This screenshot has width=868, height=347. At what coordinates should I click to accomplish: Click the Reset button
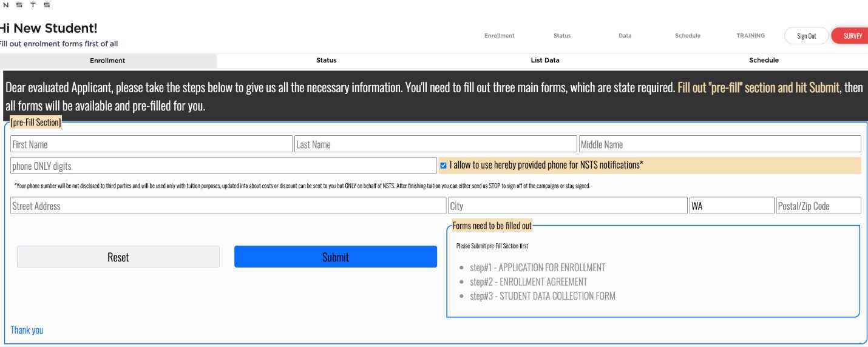point(118,257)
